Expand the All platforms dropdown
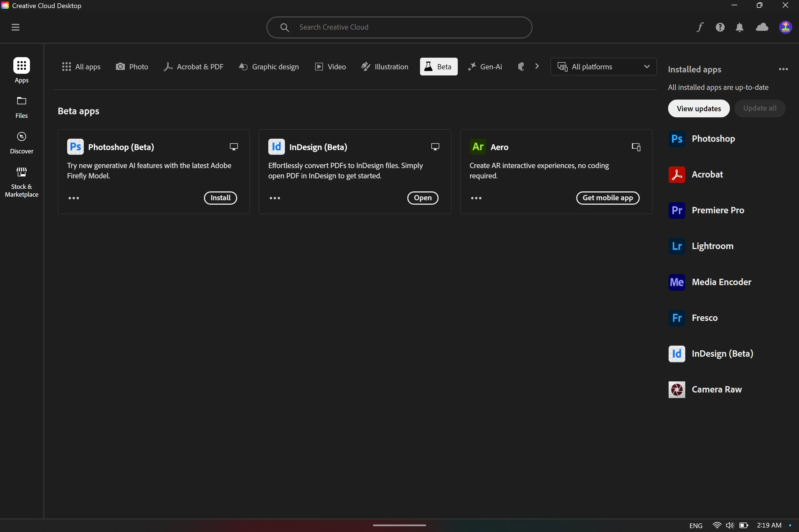 pyautogui.click(x=603, y=67)
